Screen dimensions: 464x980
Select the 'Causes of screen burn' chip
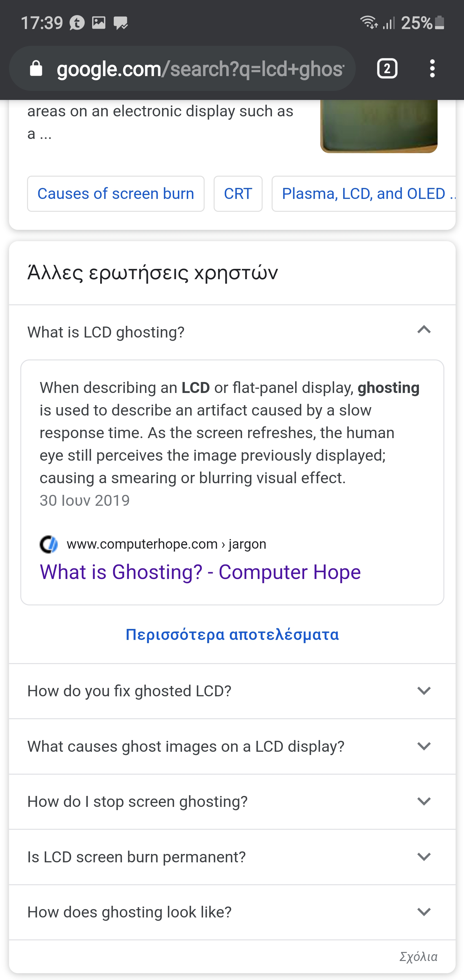[116, 194]
